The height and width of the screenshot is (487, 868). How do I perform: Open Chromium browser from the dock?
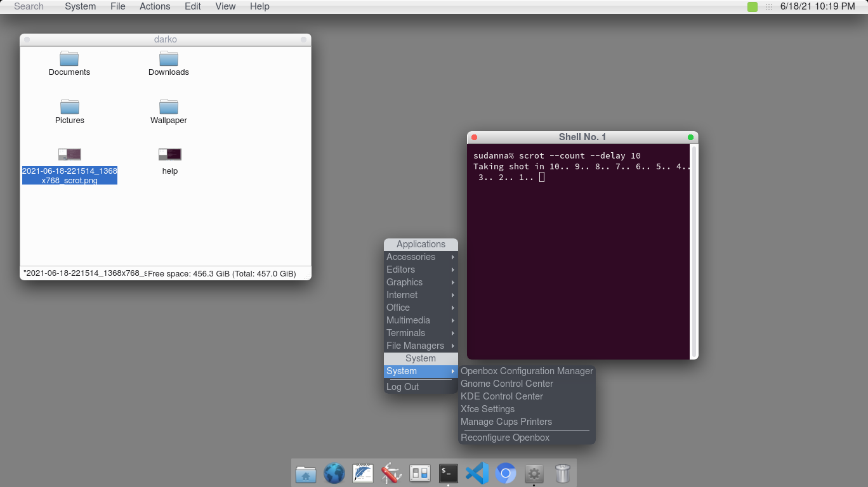505,473
